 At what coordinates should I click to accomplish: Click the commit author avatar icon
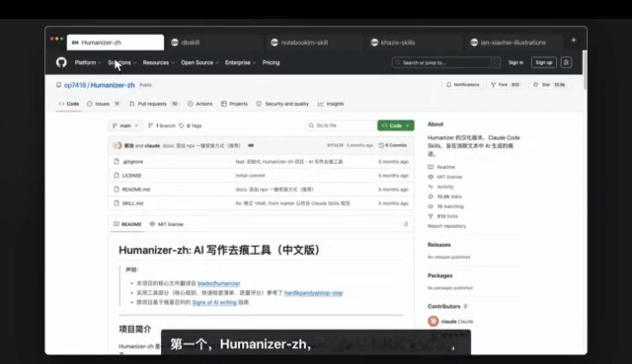click(x=118, y=145)
